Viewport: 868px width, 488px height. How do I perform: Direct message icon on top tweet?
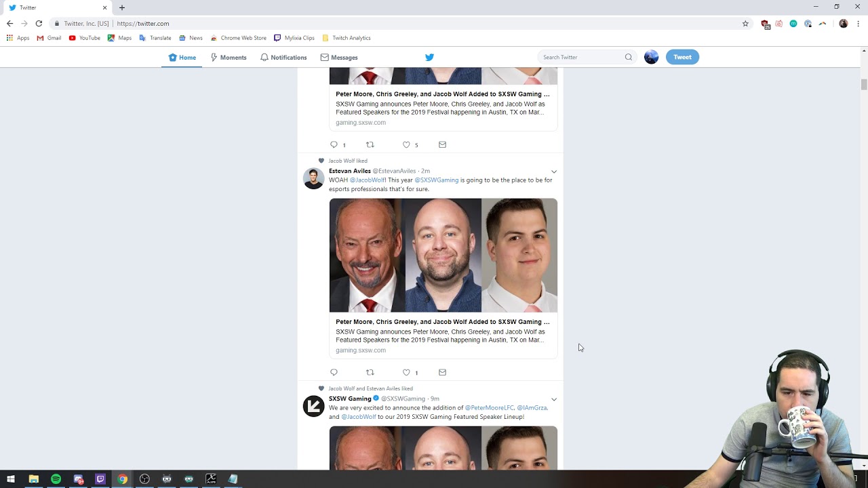click(x=442, y=144)
